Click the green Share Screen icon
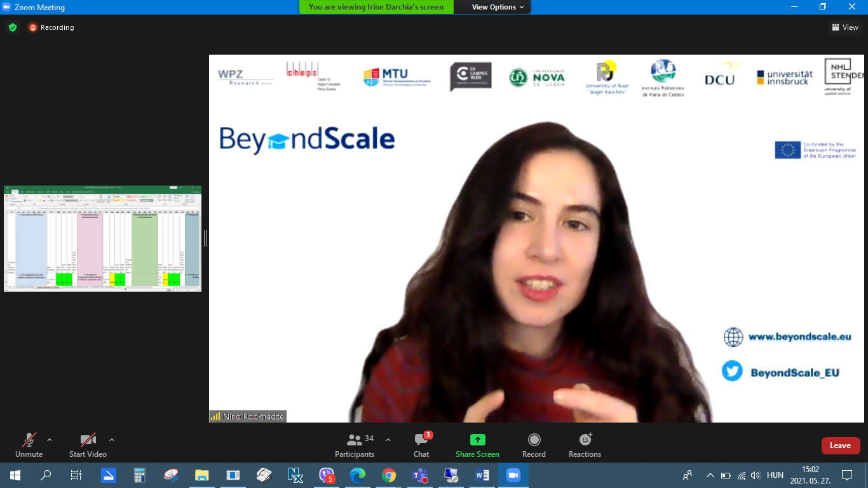 click(x=477, y=440)
